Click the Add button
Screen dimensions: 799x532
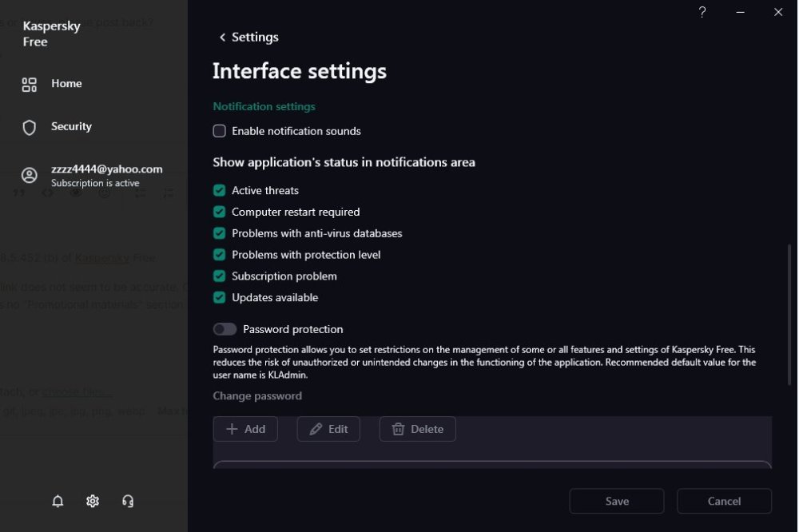[x=245, y=429]
